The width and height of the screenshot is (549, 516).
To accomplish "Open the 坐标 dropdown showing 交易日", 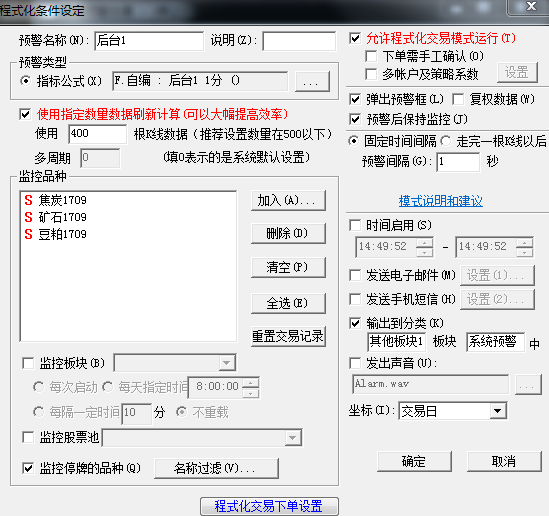I will pos(452,411).
